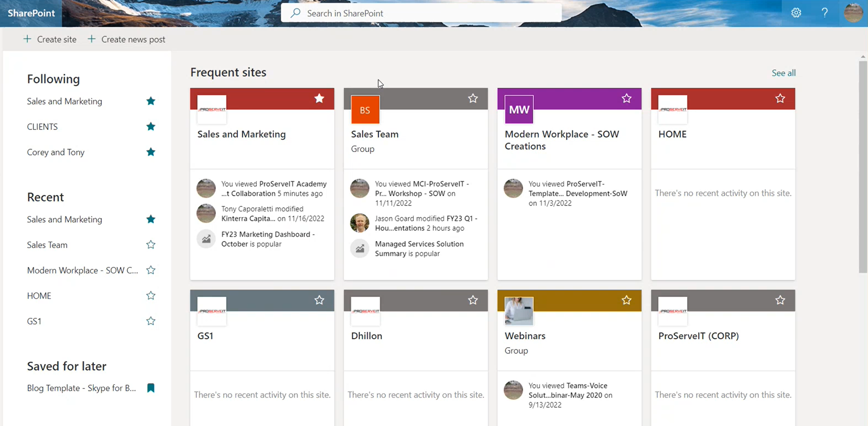This screenshot has height=426, width=868.
Task: Unfollow CLIENTS using its star
Action: click(150, 126)
